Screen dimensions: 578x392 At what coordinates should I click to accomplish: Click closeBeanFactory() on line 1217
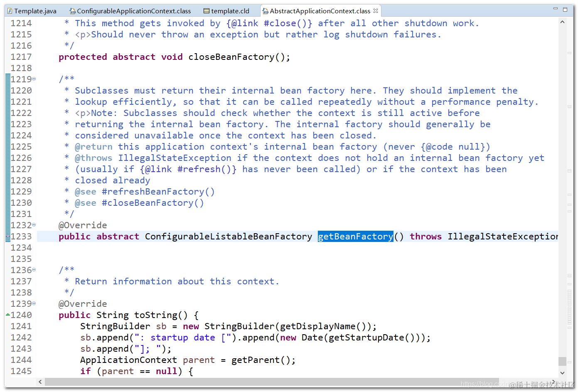point(236,57)
